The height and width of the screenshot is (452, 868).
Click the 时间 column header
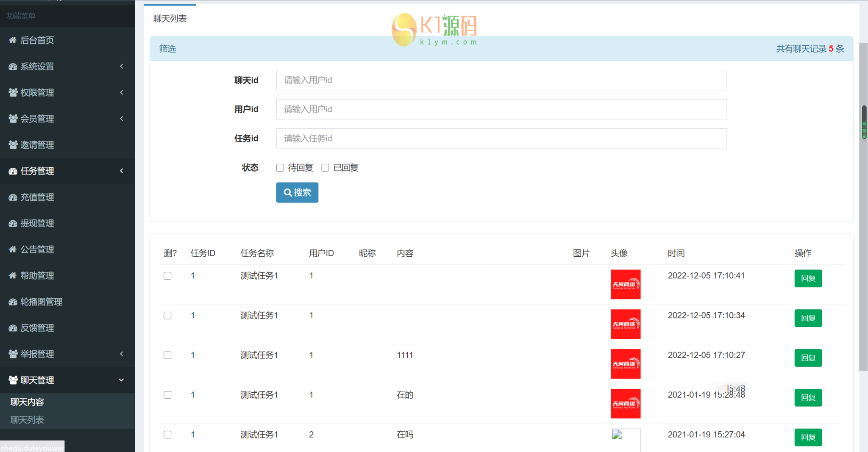click(x=676, y=253)
